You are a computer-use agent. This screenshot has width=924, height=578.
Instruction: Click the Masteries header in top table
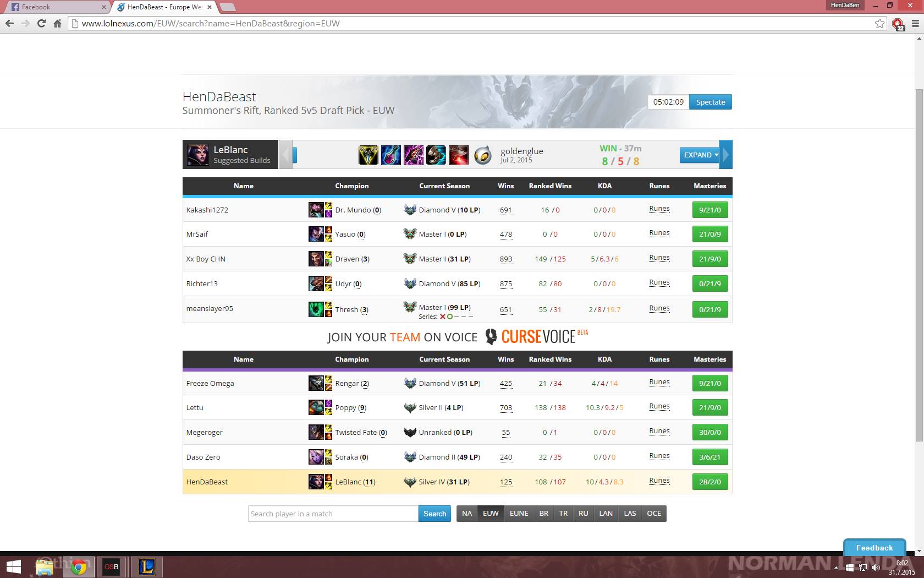pos(710,186)
